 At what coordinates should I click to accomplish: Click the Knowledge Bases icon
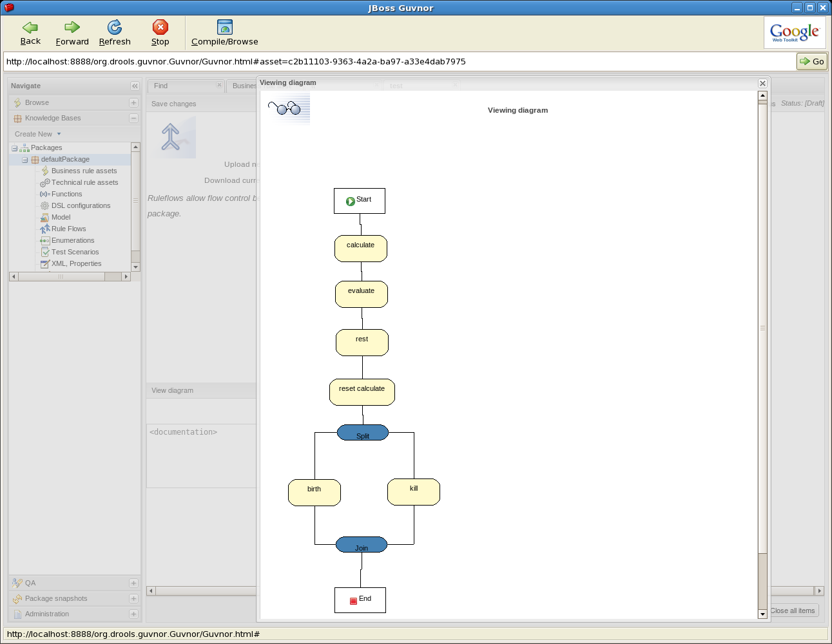click(17, 118)
